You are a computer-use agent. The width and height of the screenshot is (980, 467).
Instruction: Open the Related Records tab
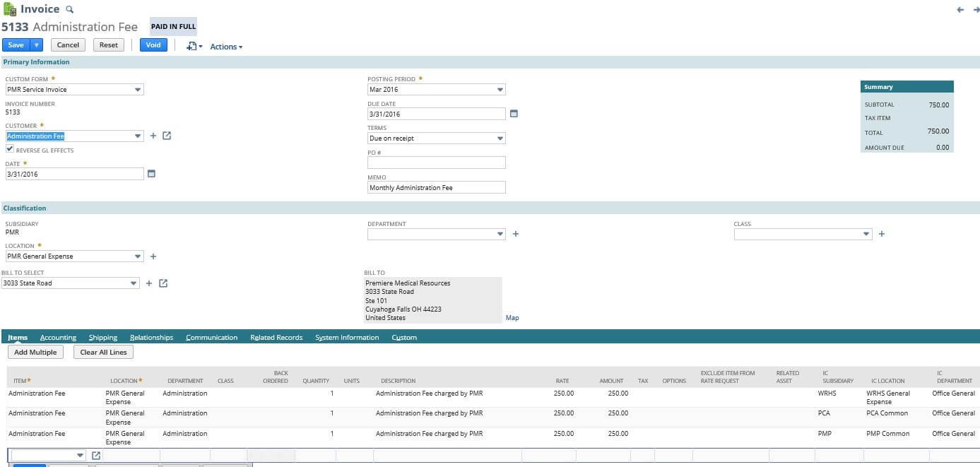(276, 338)
